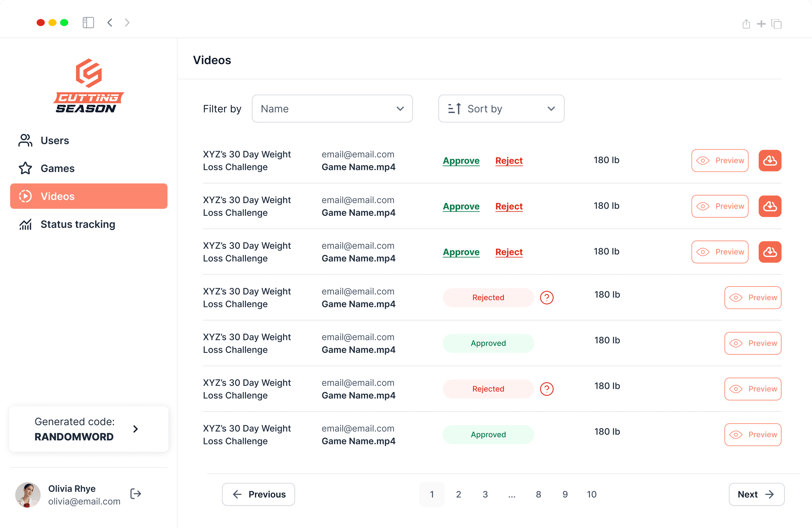This screenshot has height=528, width=812.
Task: Click the Videos play icon in sidebar
Action: coord(25,196)
